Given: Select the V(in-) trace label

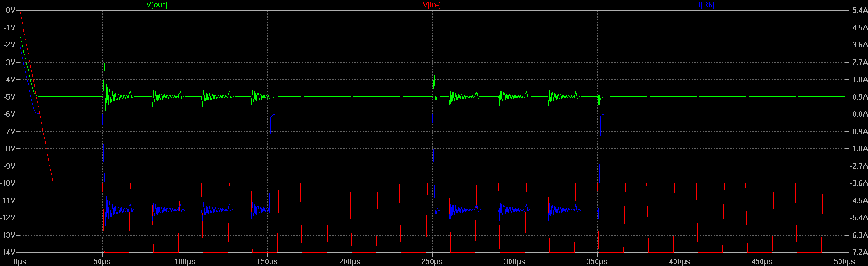Looking at the screenshot, I should 432,5.
